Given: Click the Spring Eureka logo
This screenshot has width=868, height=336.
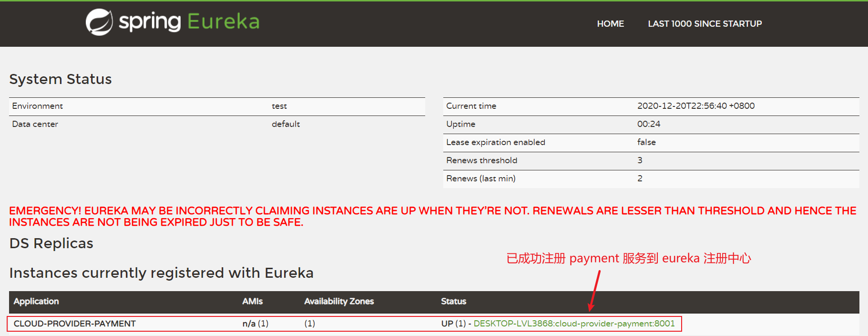Looking at the screenshot, I should click(173, 22).
